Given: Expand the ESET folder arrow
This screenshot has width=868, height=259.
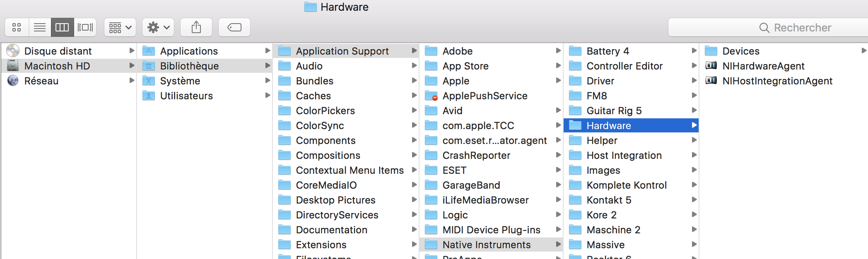Looking at the screenshot, I should [x=558, y=170].
